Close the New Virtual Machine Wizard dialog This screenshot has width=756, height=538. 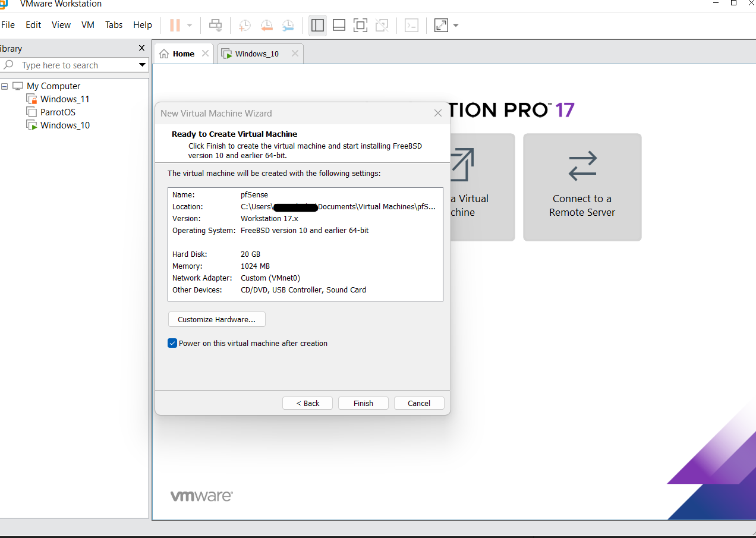coord(438,113)
